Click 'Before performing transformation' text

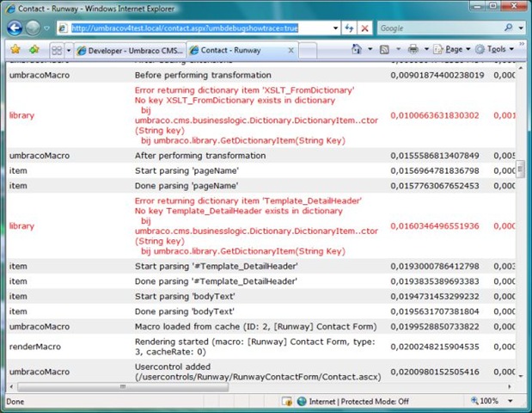pos(203,75)
